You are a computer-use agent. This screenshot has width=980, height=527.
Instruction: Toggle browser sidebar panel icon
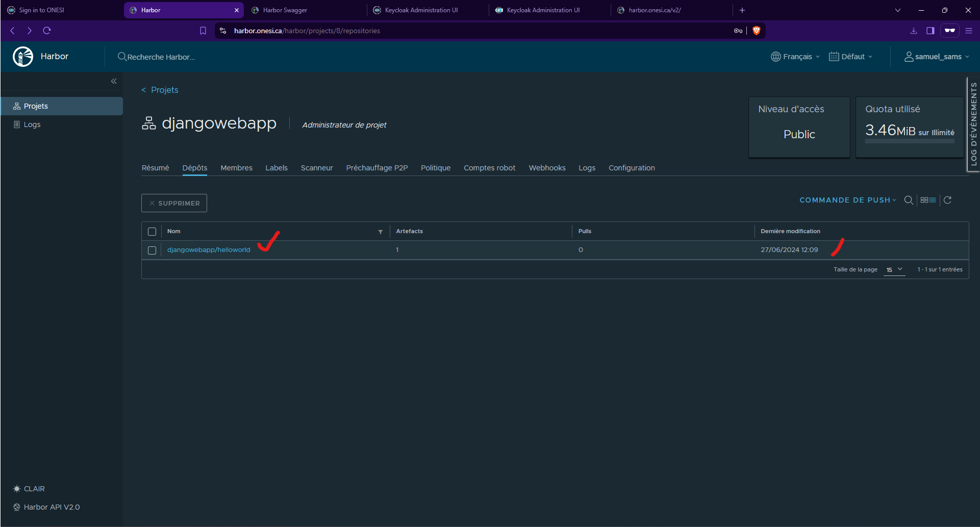(x=931, y=31)
